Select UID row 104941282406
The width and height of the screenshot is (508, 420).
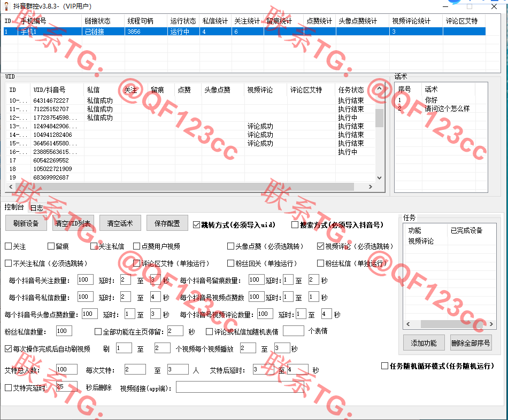[191, 135]
